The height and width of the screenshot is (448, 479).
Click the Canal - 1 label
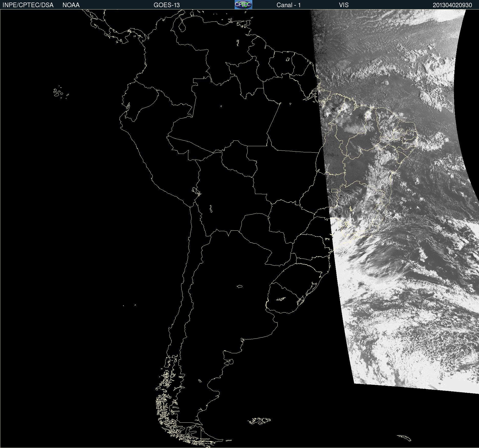tap(289, 5)
